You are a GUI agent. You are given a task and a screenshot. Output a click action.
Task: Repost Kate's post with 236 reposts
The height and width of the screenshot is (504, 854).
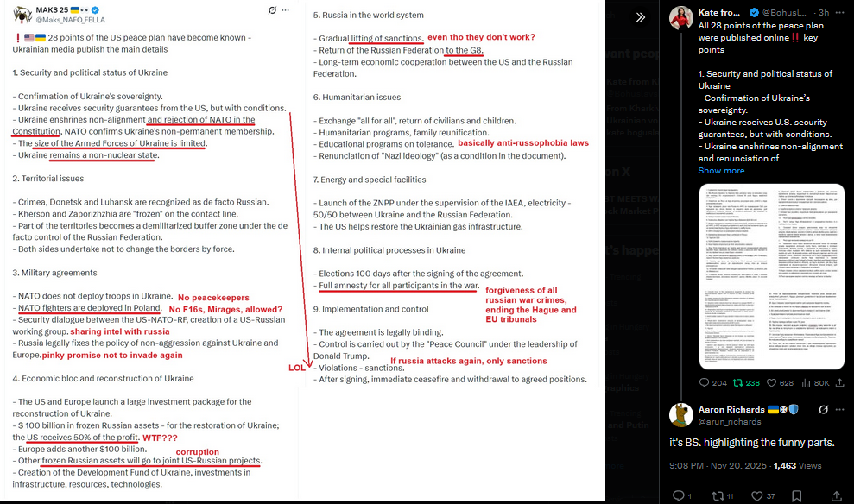pos(746,382)
